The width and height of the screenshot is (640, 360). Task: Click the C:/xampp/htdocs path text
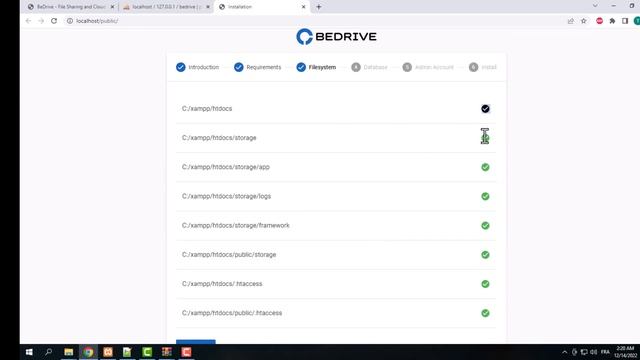(x=207, y=109)
